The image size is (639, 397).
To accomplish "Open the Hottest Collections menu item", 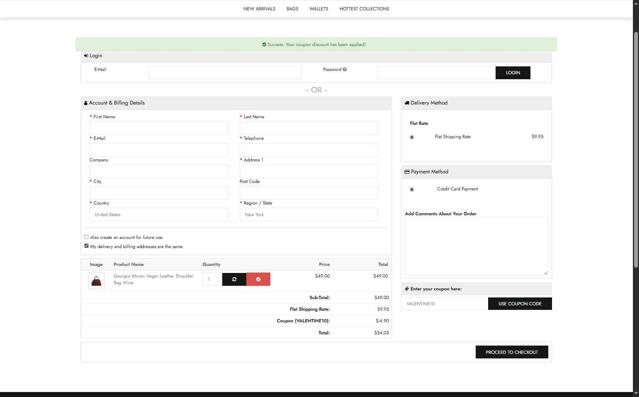I will point(364,9).
